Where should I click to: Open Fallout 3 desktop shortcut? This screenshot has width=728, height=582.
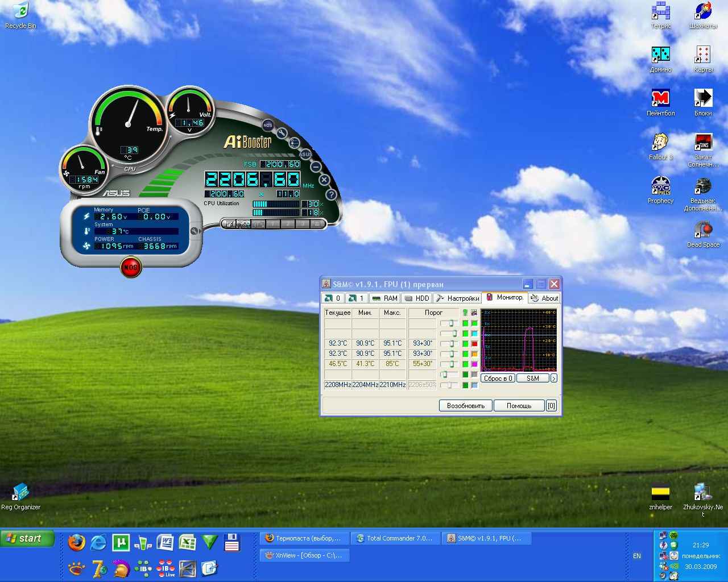coord(660,147)
